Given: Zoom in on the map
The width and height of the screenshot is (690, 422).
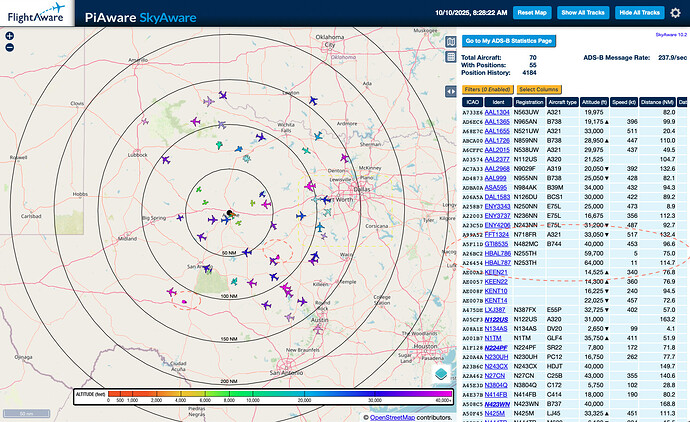Looking at the screenshot, I should coord(10,36).
